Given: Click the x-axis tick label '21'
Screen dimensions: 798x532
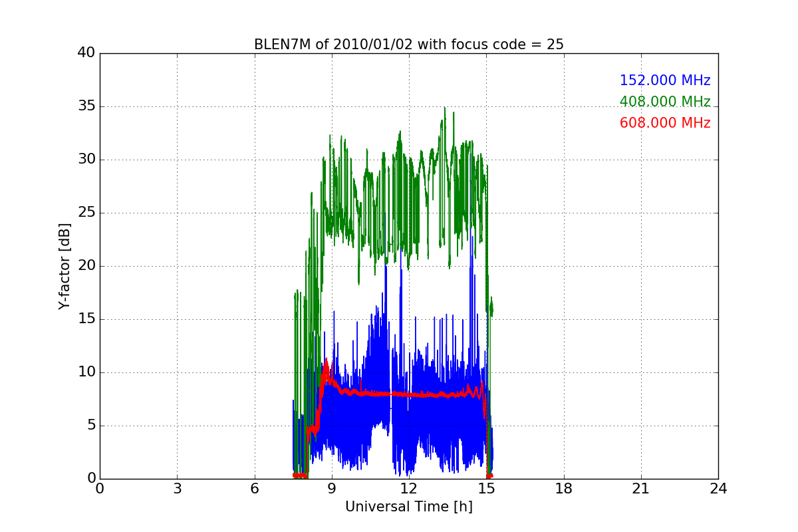Looking at the screenshot, I should coord(641,489).
